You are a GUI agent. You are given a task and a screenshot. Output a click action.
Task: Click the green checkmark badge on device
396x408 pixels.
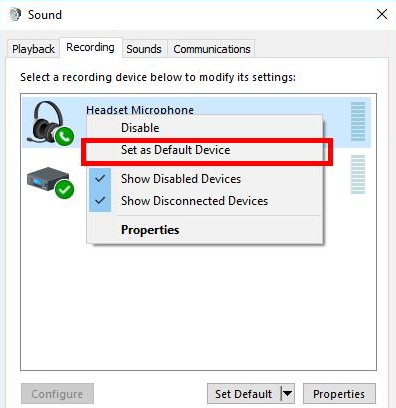[x=64, y=189]
